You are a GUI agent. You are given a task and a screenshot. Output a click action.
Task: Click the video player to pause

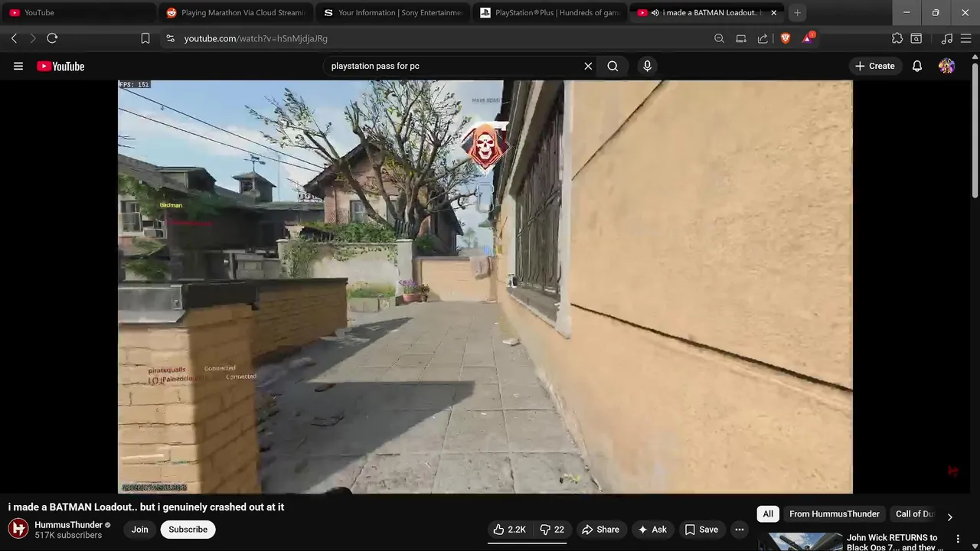pyautogui.click(x=485, y=287)
